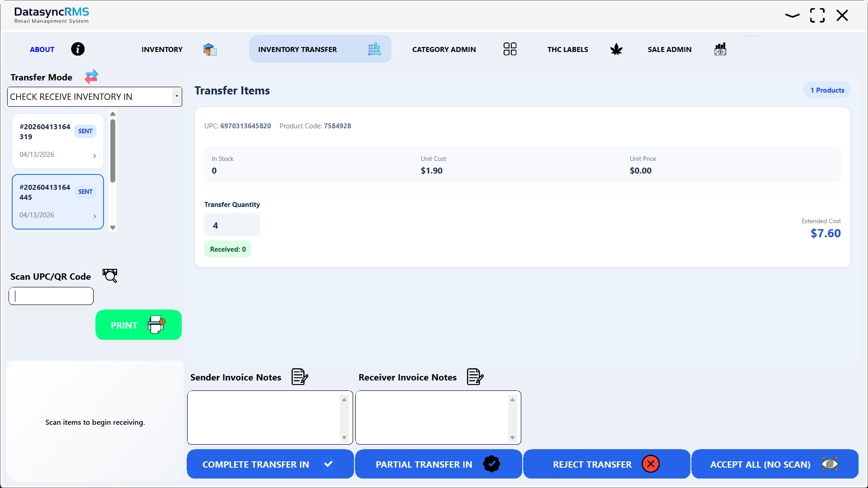Open the SALE ADMIN tab
The image size is (868, 488).
(x=670, y=49)
